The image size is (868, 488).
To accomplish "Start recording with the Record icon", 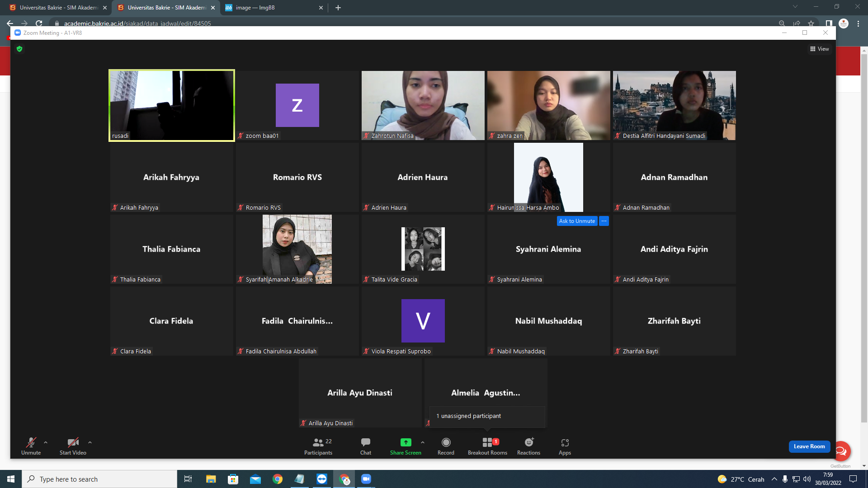I will (446, 442).
